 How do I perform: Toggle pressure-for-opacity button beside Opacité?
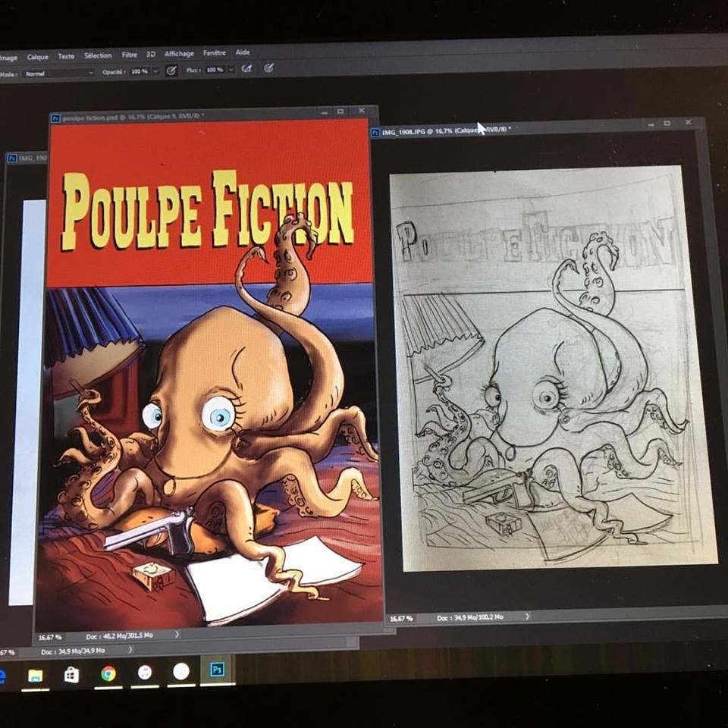(171, 70)
